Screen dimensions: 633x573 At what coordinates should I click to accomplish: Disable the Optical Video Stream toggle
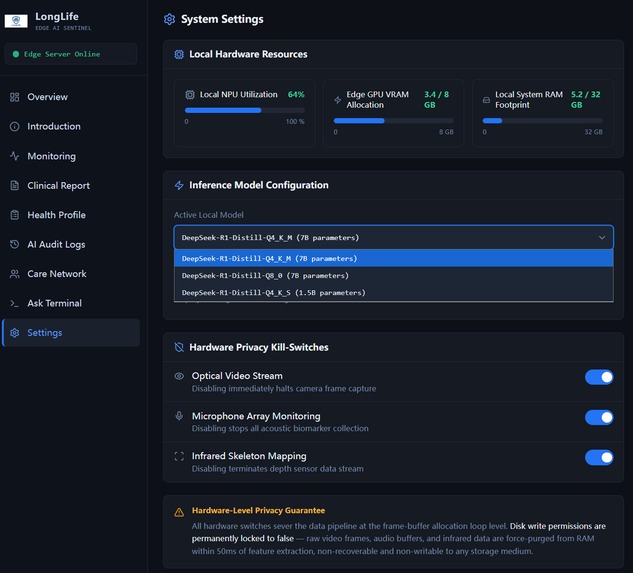pos(599,377)
